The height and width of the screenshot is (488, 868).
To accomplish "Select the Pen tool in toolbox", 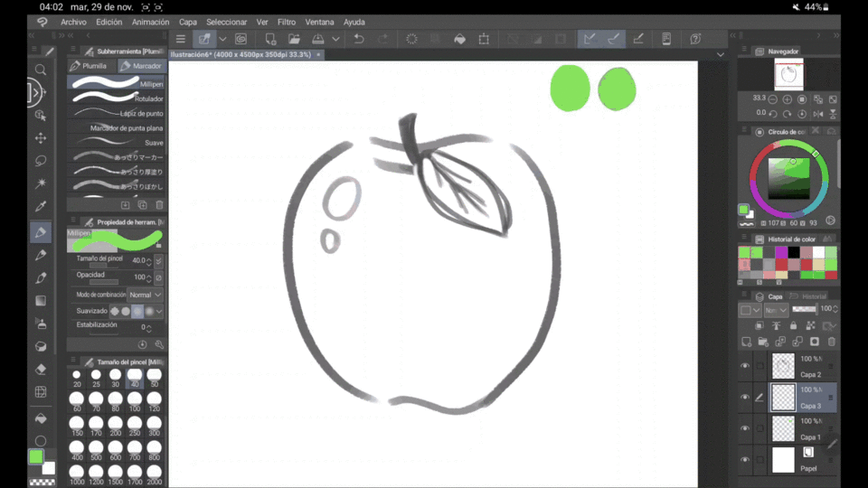I will click(41, 232).
